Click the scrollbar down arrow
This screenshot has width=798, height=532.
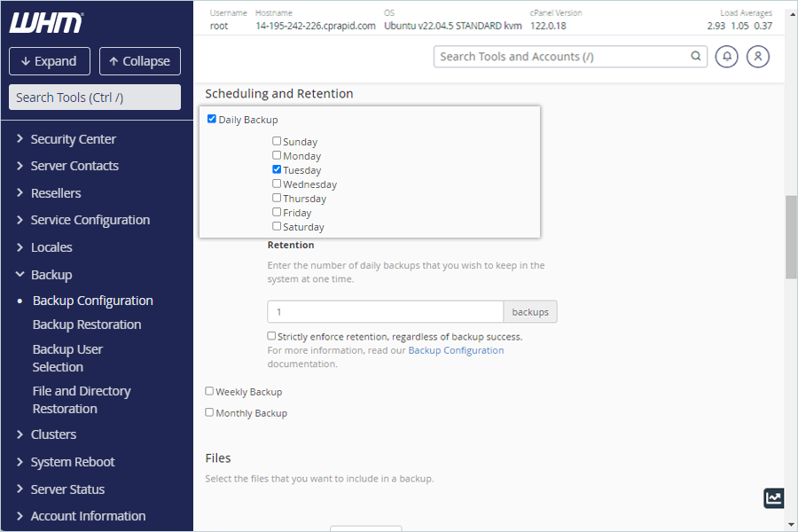791,524
